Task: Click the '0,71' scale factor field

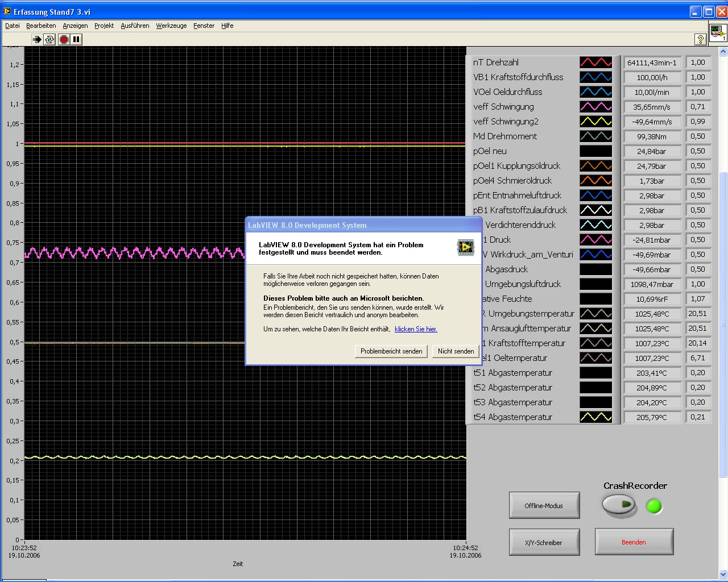Action: tap(698, 107)
